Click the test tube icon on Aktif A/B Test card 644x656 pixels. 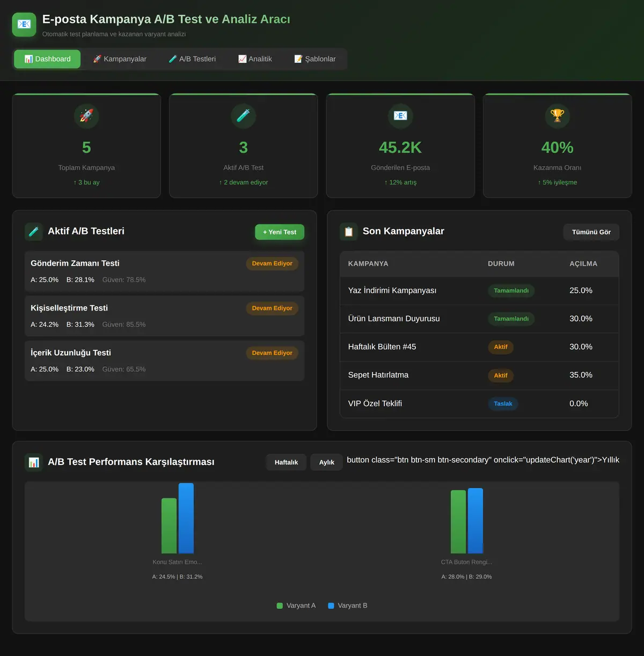(x=244, y=116)
